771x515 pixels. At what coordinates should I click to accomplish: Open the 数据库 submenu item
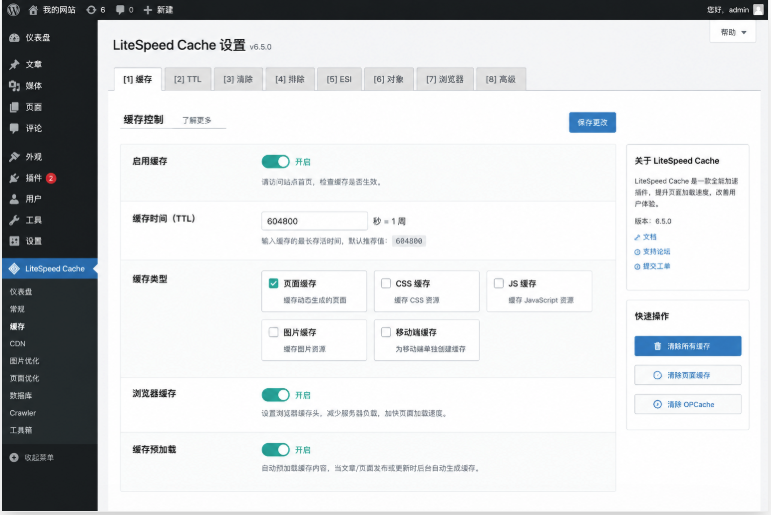pos(21,395)
